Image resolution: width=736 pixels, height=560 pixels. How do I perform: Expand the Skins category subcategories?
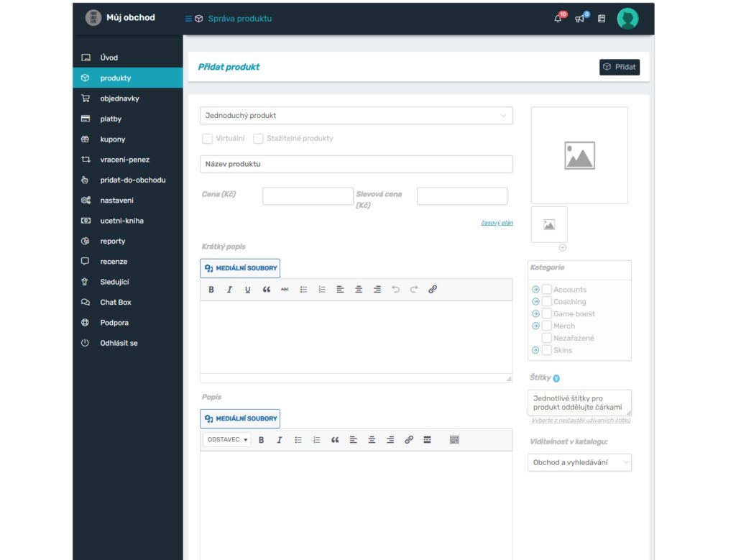(x=535, y=351)
